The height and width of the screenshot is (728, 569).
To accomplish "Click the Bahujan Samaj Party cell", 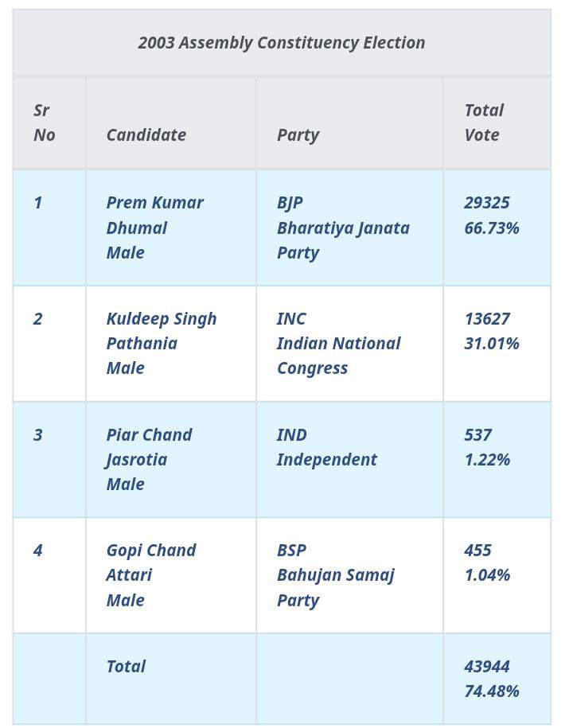I will (335, 575).
